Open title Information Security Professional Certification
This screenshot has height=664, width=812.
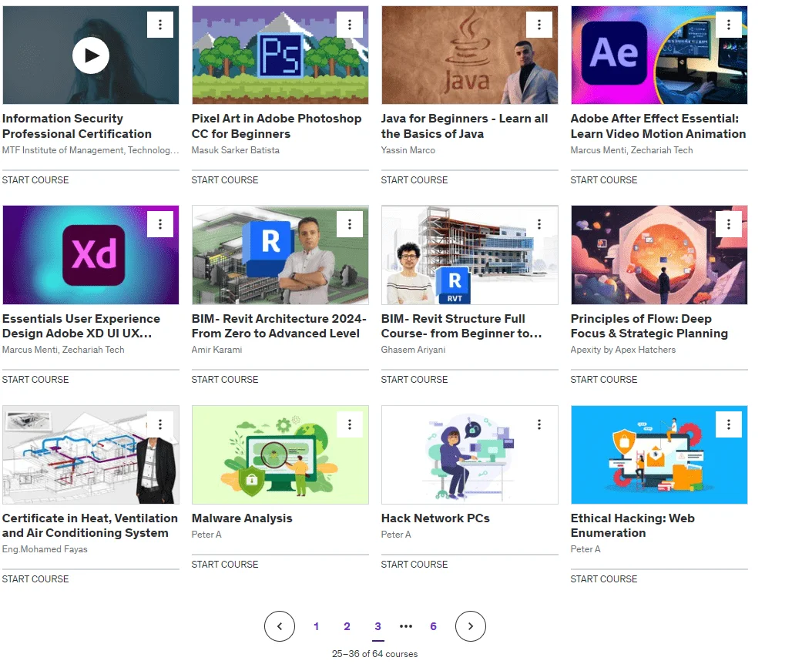(x=76, y=126)
